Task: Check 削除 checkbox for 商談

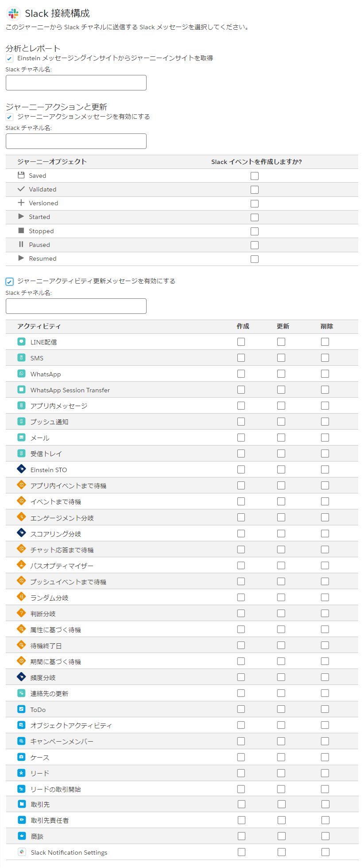Action: coord(325,836)
